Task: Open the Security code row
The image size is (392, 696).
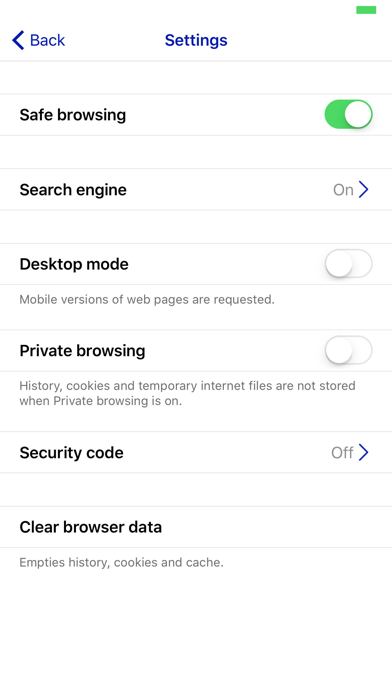Action: (196, 452)
